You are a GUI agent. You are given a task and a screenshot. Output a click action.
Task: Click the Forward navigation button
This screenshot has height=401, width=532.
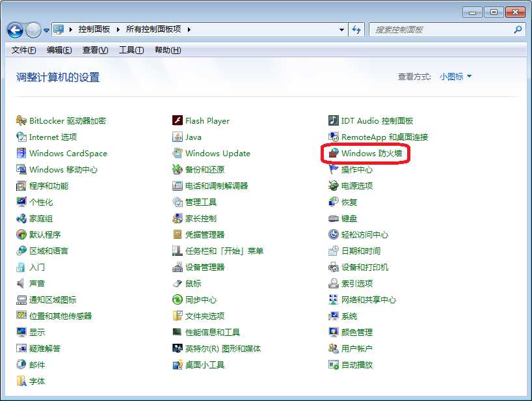click(33, 30)
